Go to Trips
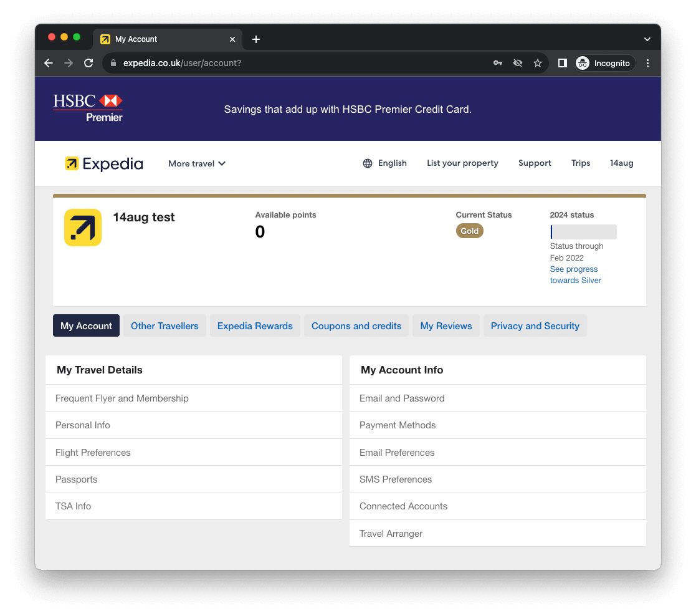 tap(581, 163)
